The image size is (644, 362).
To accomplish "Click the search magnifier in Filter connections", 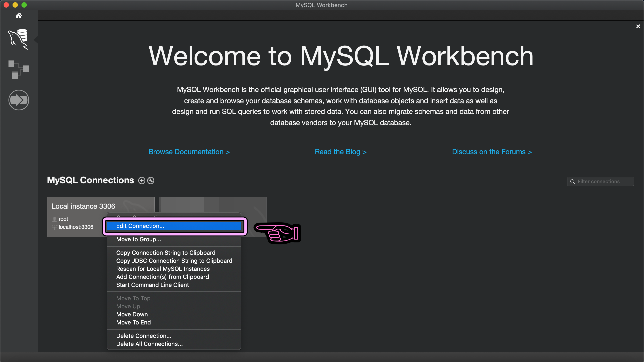I will click(572, 182).
